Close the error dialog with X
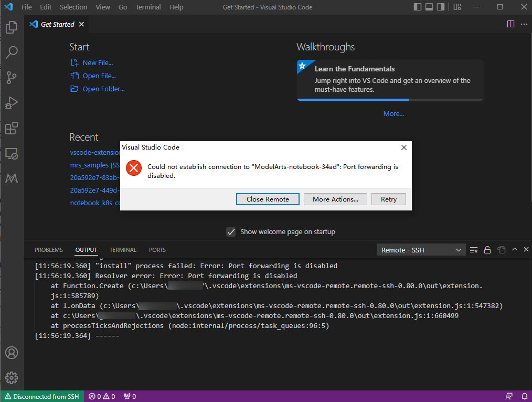 404,147
